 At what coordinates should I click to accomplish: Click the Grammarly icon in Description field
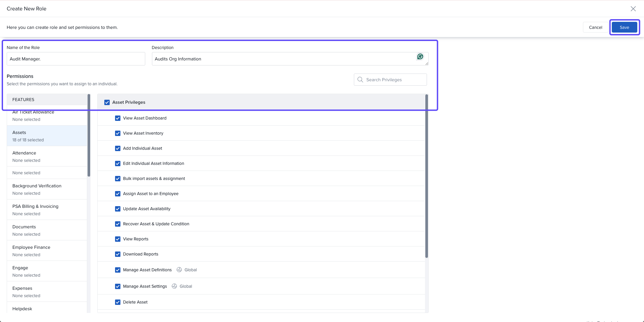pos(420,57)
